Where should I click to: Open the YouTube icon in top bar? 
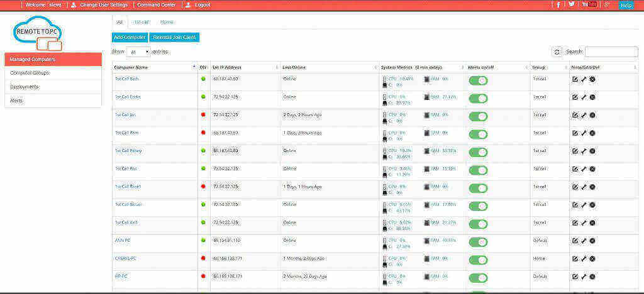pyautogui.click(x=589, y=4)
